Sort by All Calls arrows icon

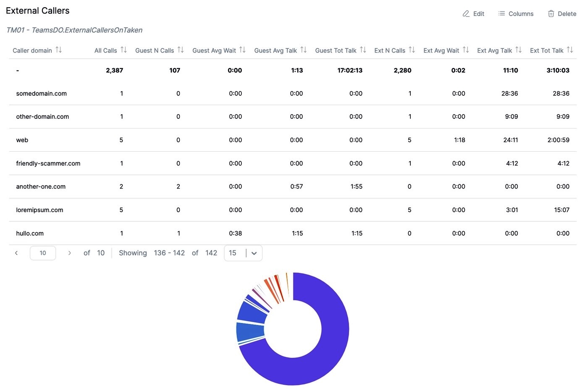[x=123, y=50]
